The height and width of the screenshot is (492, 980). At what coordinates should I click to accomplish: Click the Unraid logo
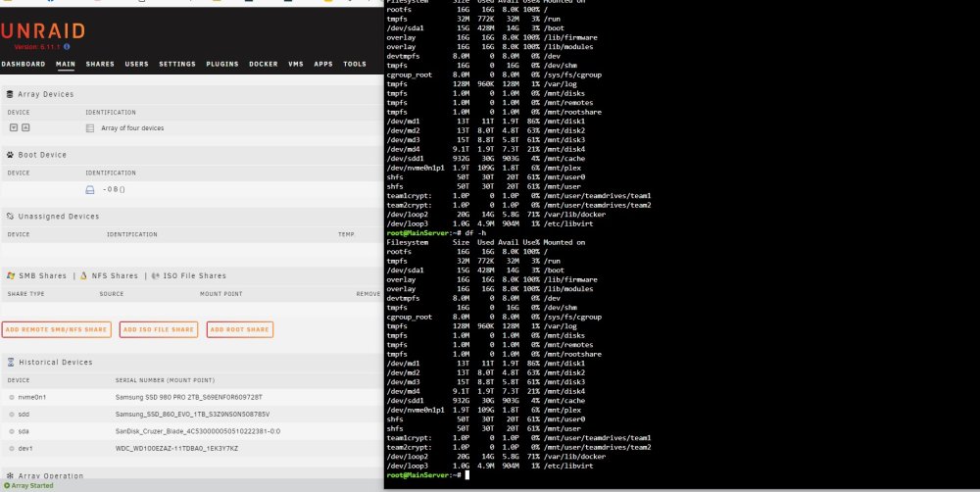coord(43,30)
